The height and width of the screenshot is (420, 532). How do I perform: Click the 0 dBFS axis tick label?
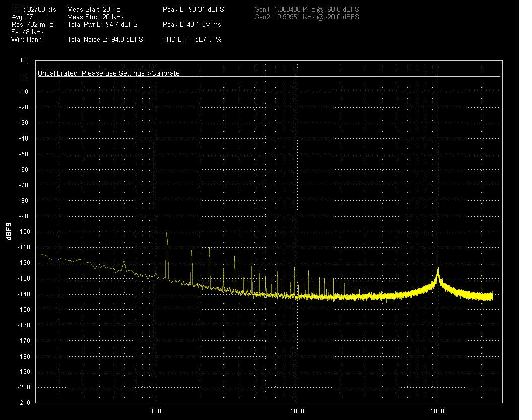pyautogui.click(x=24, y=76)
